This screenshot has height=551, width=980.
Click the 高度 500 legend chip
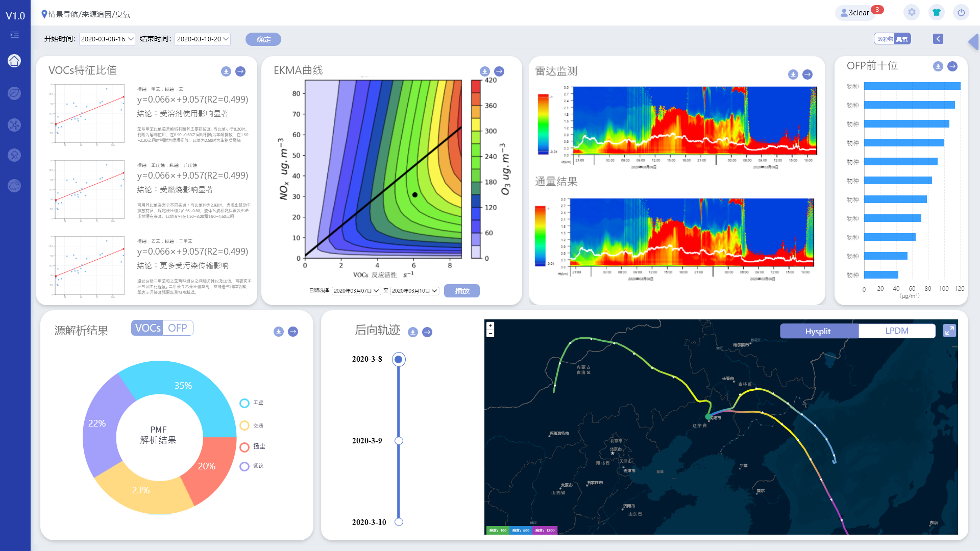[x=521, y=531]
